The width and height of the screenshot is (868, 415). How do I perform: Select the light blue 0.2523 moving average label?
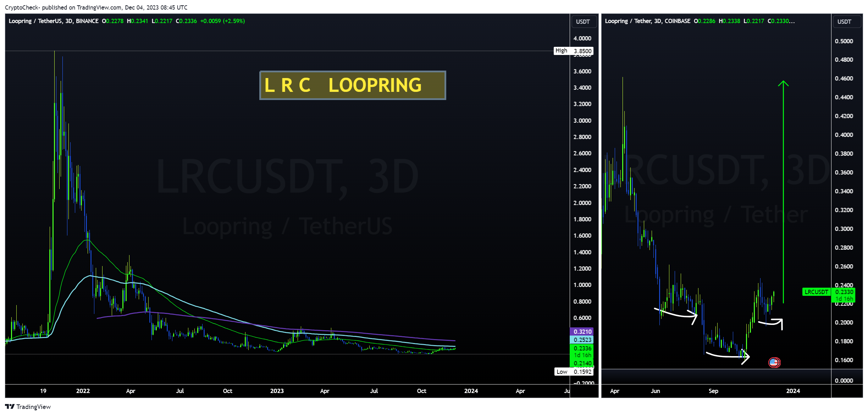582,340
